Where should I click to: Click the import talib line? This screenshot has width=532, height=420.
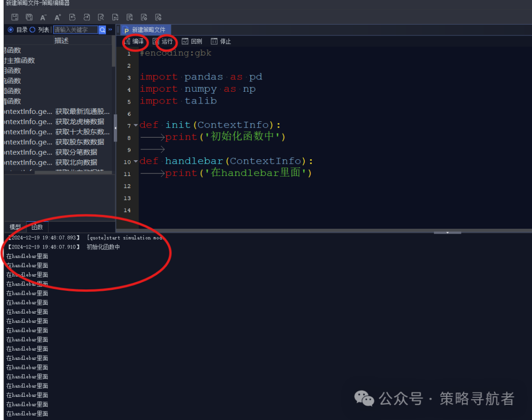click(x=178, y=101)
